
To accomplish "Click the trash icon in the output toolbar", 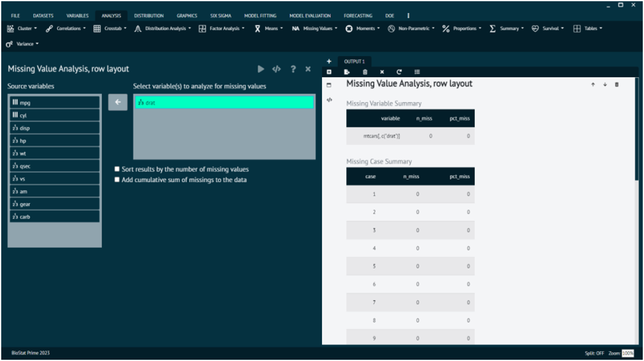I will point(365,72).
